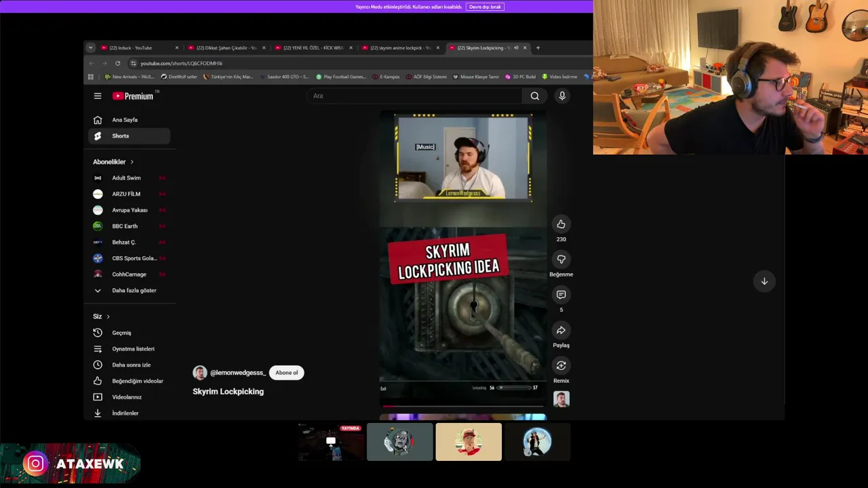Open ARZU FİLM subscription

[129, 194]
